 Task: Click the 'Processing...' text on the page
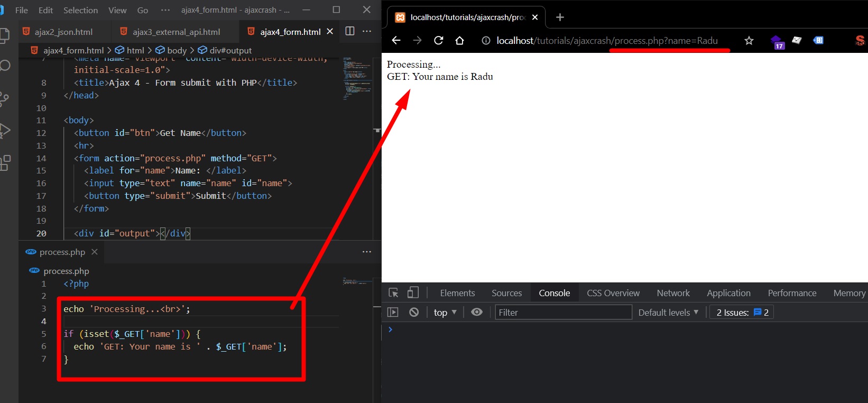[413, 65]
